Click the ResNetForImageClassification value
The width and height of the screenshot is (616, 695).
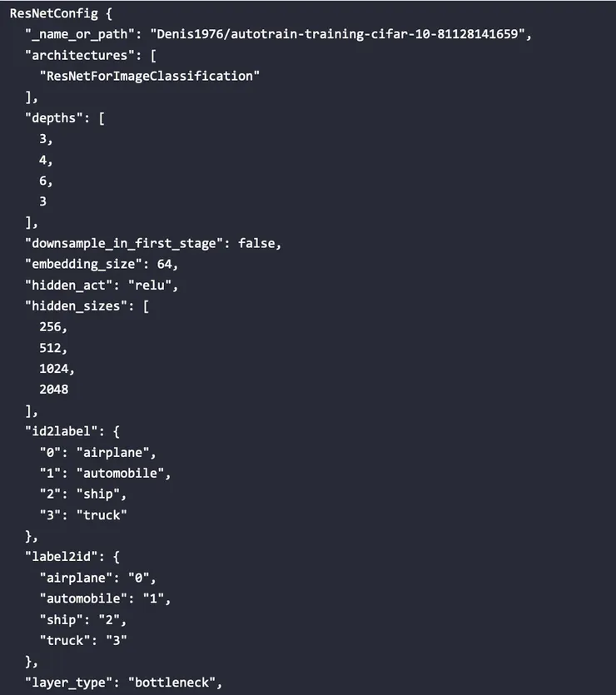(150, 77)
